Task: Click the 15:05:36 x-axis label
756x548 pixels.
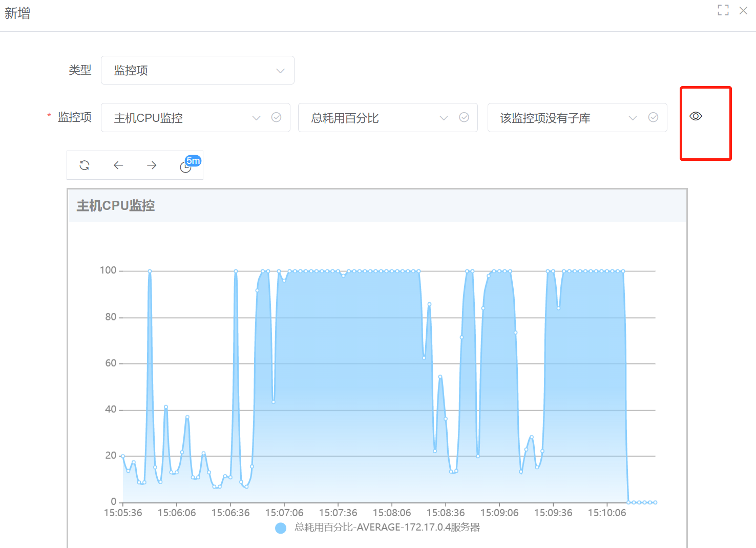Action: pyautogui.click(x=123, y=513)
